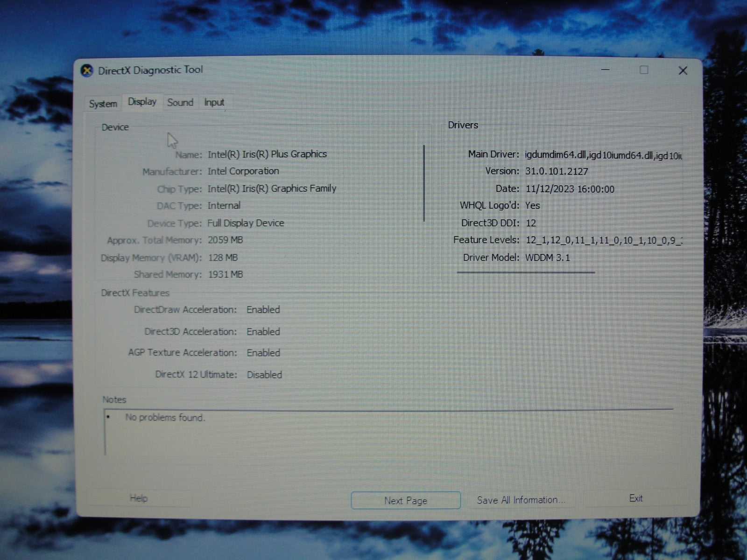Image resolution: width=747 pixels, height=560 pixels.
Task: Close the DirectX Diagnostic Tool window
Action: (x=683, y=70)
